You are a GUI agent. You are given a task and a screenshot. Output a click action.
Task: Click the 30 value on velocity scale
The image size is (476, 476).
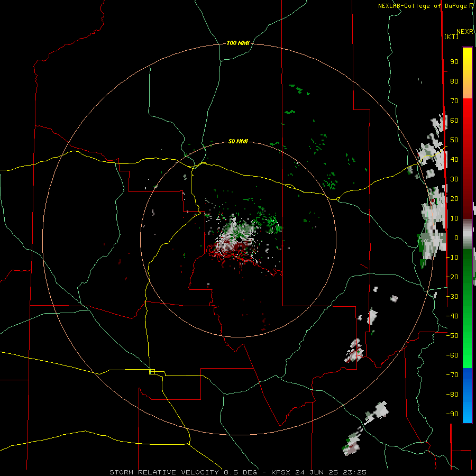point(454,179)
